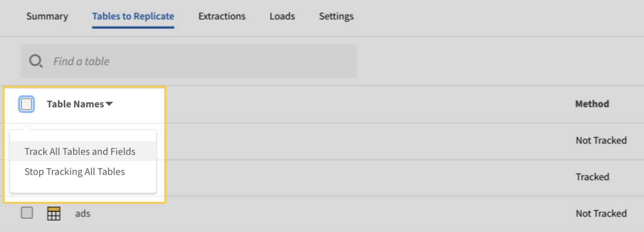Open the ads table name
644x232 pixels.
click(83, 214)
